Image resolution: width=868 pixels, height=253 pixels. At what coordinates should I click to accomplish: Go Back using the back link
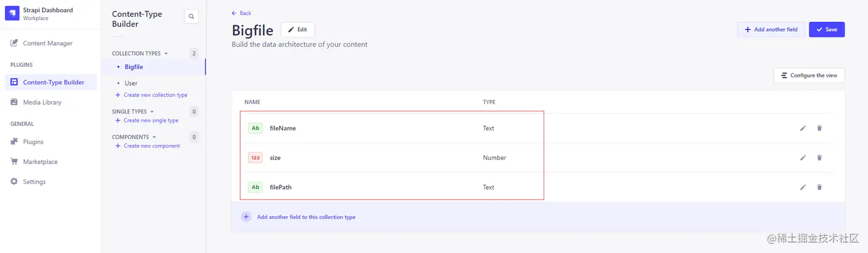[x=242, y=13]
